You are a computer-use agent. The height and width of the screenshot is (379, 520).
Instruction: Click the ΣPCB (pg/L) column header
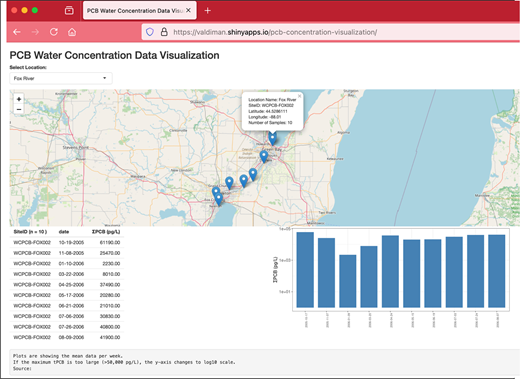(106, 232)
